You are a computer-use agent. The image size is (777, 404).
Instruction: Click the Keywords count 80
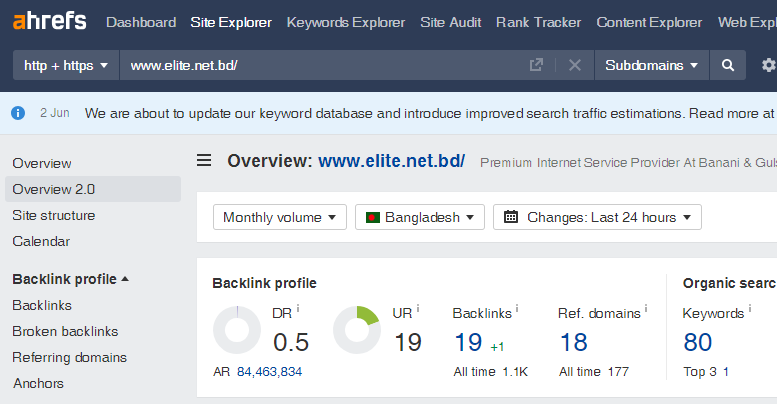(698, 342)
